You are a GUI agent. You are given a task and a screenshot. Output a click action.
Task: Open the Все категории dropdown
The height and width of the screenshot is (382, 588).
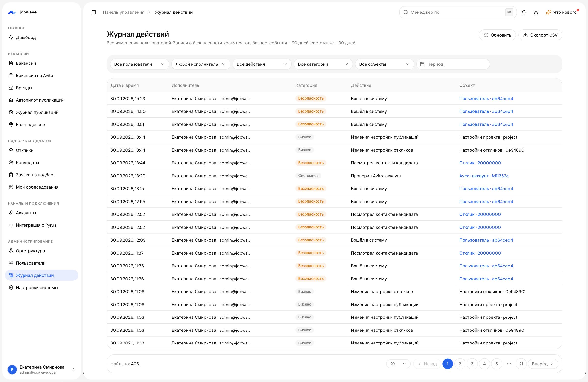pyautogui.click(x=323, y=64)
